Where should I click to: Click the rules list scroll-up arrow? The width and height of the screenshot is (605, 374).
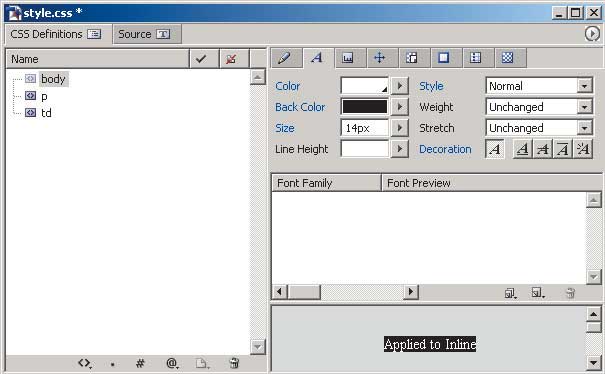[258, 78]
